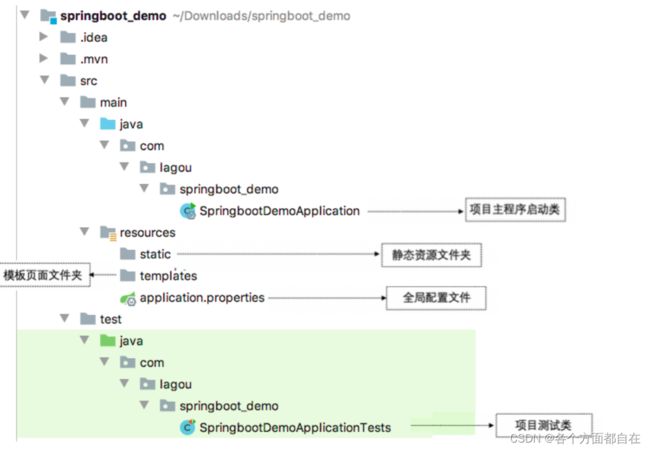Click the 项目主程序启动类 annotation label
650x450 pixels.
pyautogui.click(x=516, y=210)
